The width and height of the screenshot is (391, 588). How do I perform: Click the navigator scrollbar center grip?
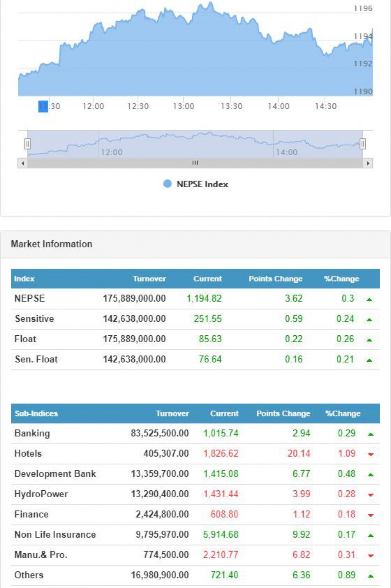(195, 163)
